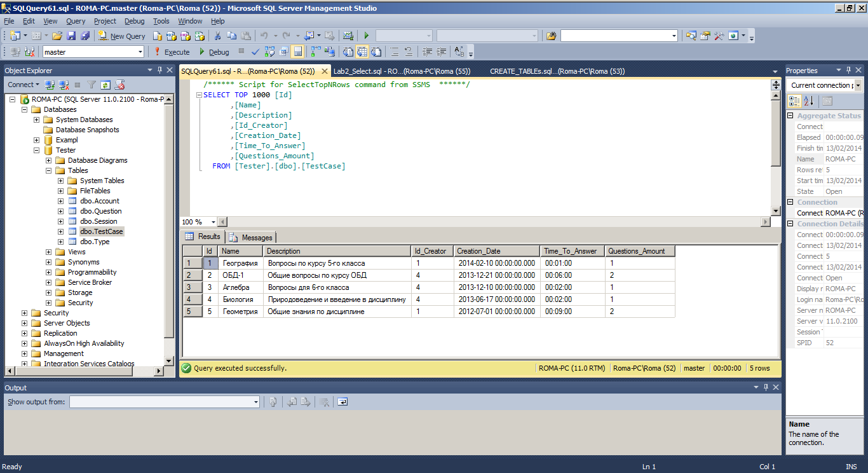This screenshot has height=473, width=868.
Task: Click the Disconnect icon in Object Explorer
Action: click(x=64, y=85)
